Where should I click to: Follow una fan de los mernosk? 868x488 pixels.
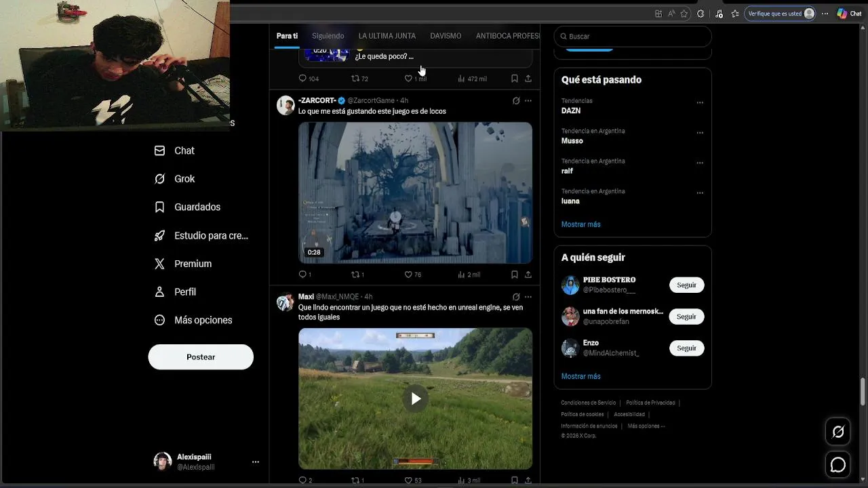687,317
